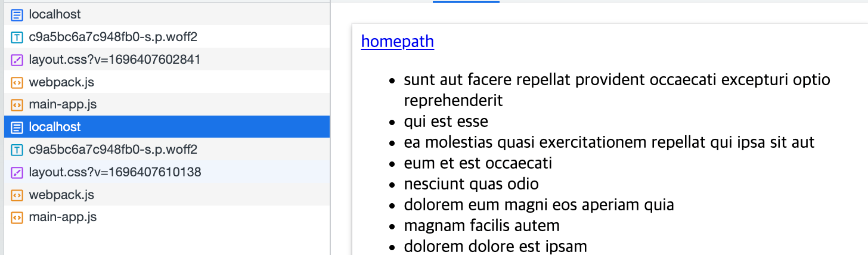Click the selected preview tab underline indicator
The image size is (868, 255).
click(x=466, y=1)
